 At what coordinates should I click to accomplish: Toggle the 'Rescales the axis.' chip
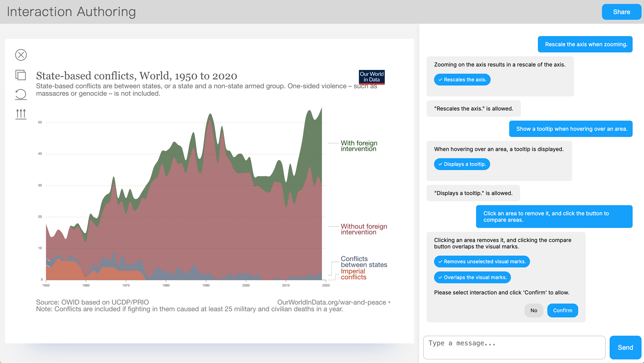pyautogui.click(x=462, y=80)
